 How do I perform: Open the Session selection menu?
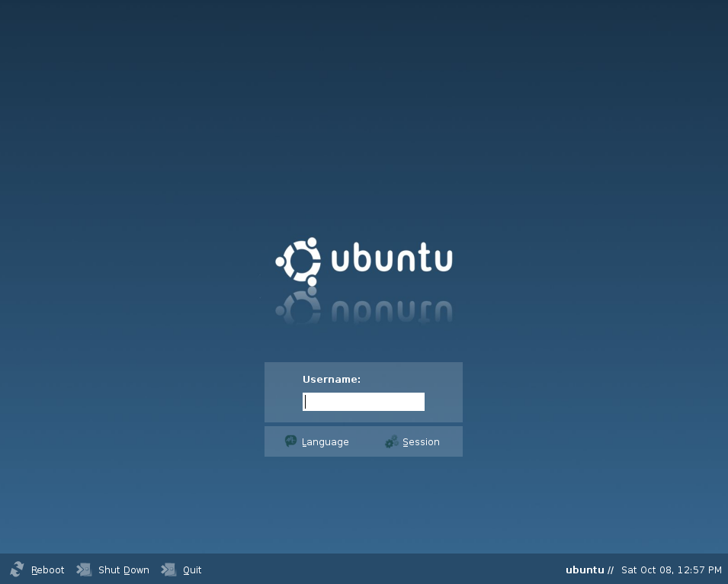point(421,442)
